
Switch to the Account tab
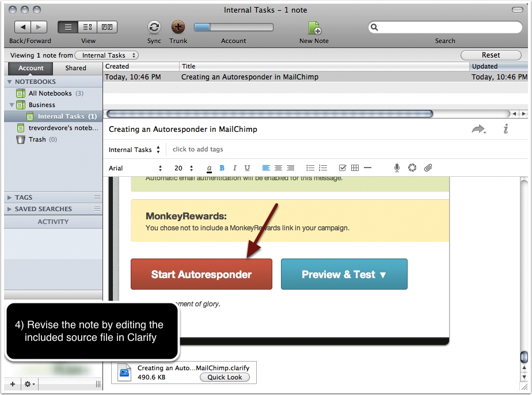(31, 68)
